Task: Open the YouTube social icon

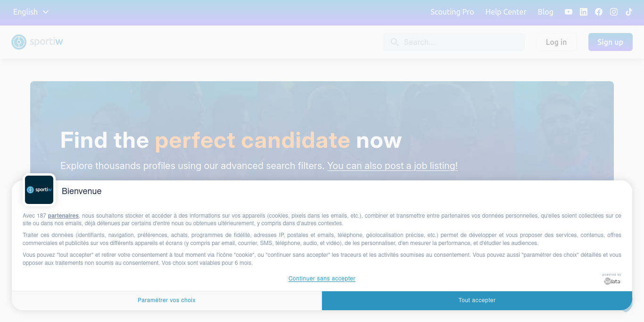Action: [x=569, y=12]
